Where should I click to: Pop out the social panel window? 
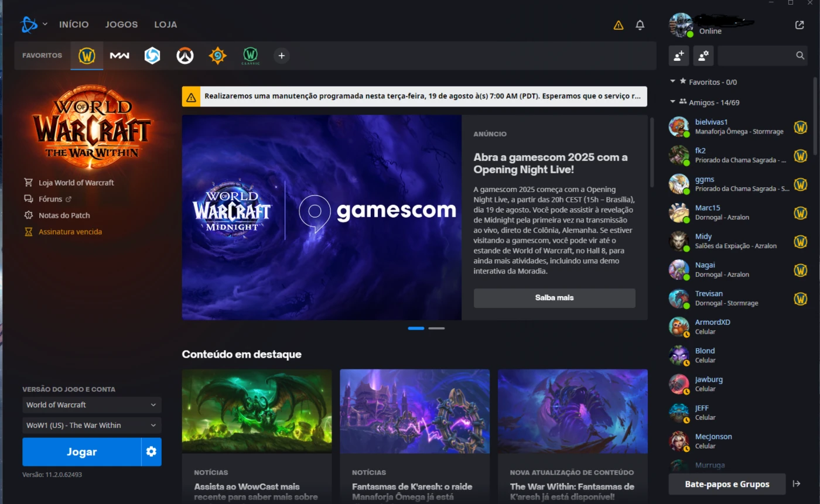pyautogui.click(x=799, y=25)
